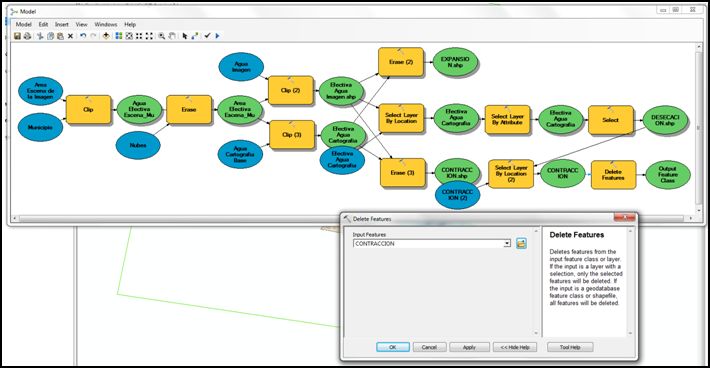This screenshot has height=368, width=710.
Task: Expand the Input Features dropdown arrow
Action: (507, 244)
